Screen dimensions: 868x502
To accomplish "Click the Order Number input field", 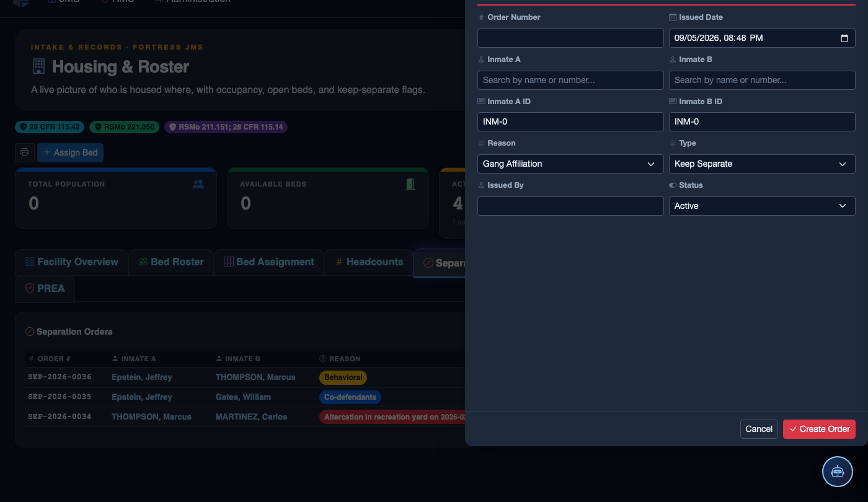I will (x=570, y=38).
